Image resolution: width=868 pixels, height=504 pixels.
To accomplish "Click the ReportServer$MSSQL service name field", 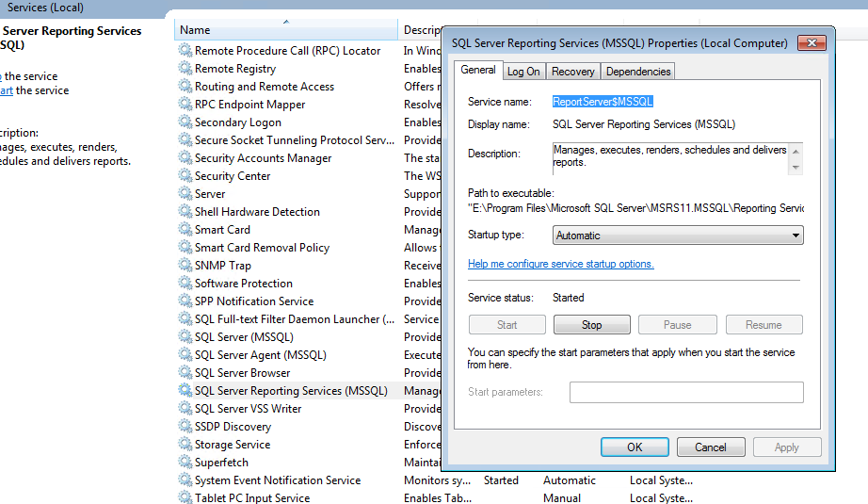I will [x=603, y=102].
